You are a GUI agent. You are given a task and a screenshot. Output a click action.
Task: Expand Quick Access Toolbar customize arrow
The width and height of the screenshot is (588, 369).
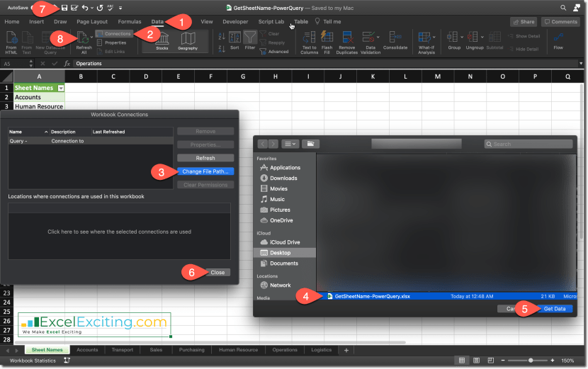(x=120, y=8)
